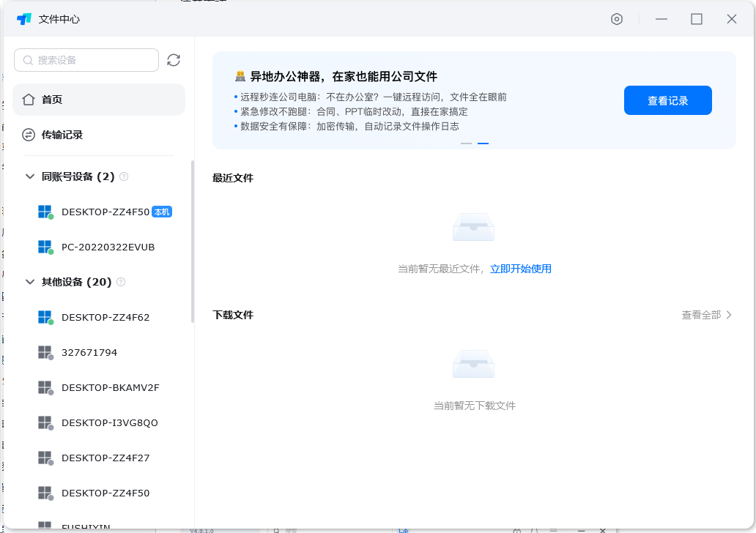The width and height of the screenshot is (756, 533).
Task: Click the Windows icon for DESKTOP-ZZ4F62
Action: (45, 318)
